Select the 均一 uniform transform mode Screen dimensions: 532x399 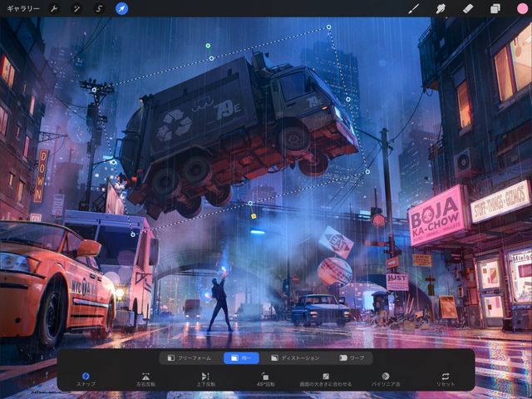[x=241, y=358]
